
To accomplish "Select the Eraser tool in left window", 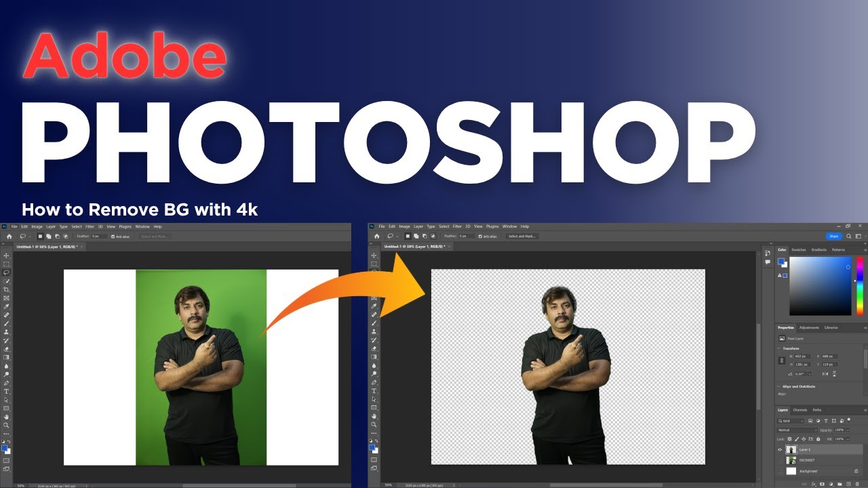I will (x=6, y=349).
